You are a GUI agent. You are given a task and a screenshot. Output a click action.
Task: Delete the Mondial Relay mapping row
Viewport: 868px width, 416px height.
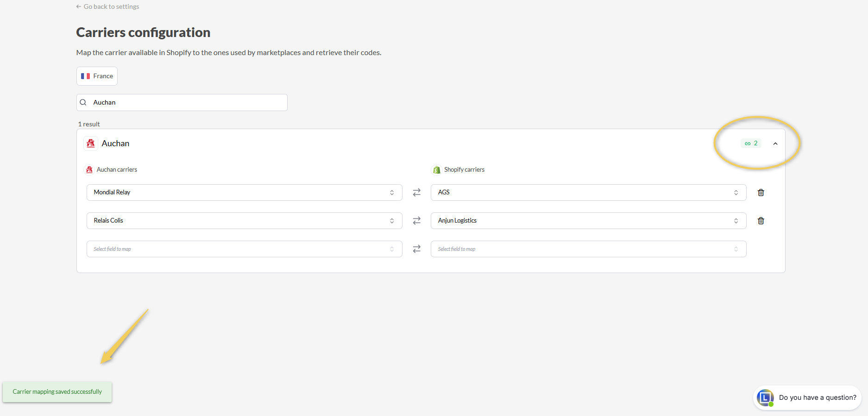(761, 192)
